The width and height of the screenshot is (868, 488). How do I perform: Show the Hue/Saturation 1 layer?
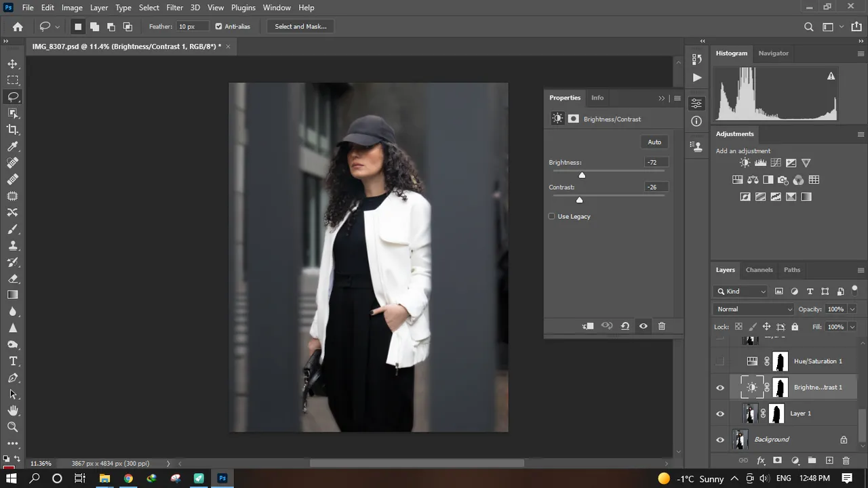pos(720,361)
